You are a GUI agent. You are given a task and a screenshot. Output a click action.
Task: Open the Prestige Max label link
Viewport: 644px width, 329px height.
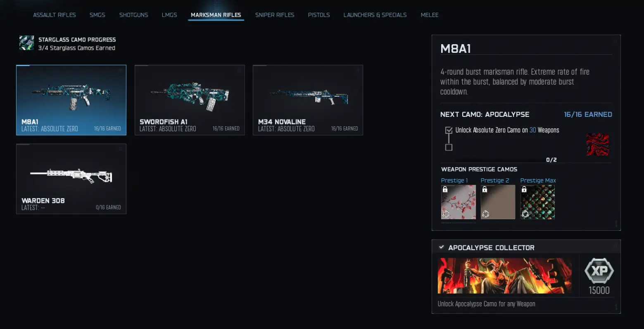[x=538, y=180]
